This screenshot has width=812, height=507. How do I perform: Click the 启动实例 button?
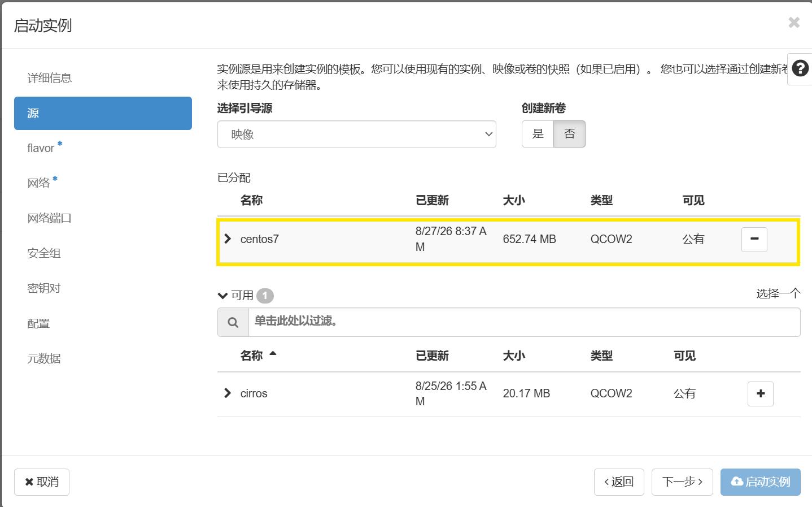pos(761,482)
